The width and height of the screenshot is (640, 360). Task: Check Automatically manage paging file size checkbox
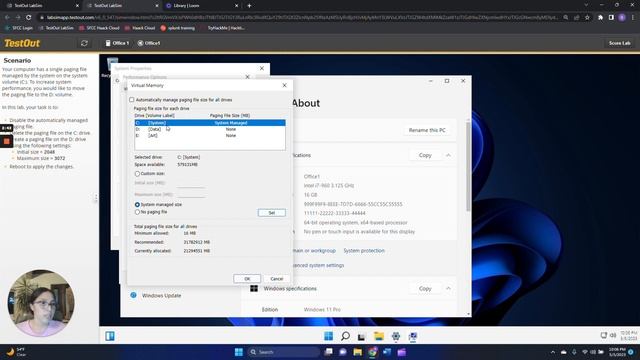tap(131, 100)
